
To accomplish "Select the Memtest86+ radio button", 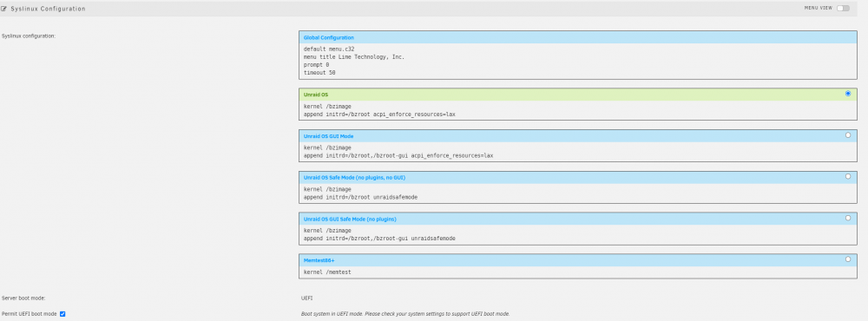I will click(x=848, y=259).
